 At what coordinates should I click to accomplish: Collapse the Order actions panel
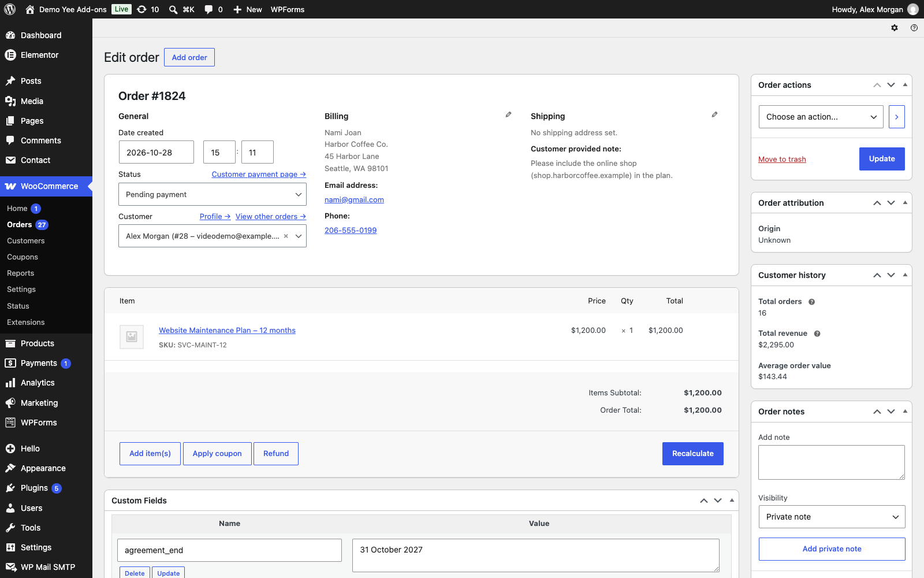[905, 85]
